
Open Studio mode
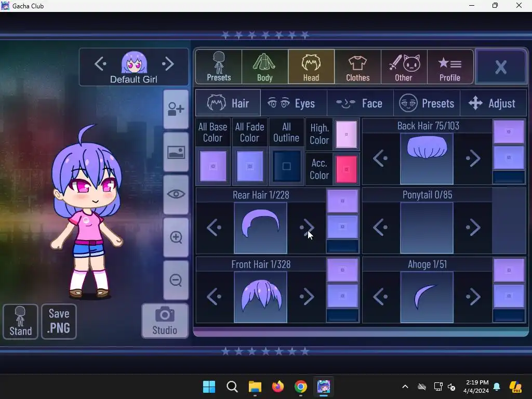tap(165, 321)
